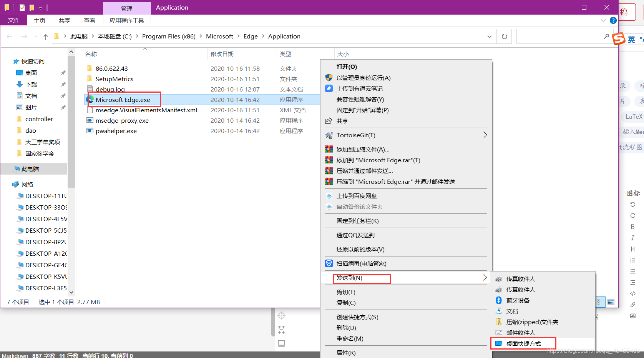
Task: Send via QQ menu item
Action: point(406,235)
